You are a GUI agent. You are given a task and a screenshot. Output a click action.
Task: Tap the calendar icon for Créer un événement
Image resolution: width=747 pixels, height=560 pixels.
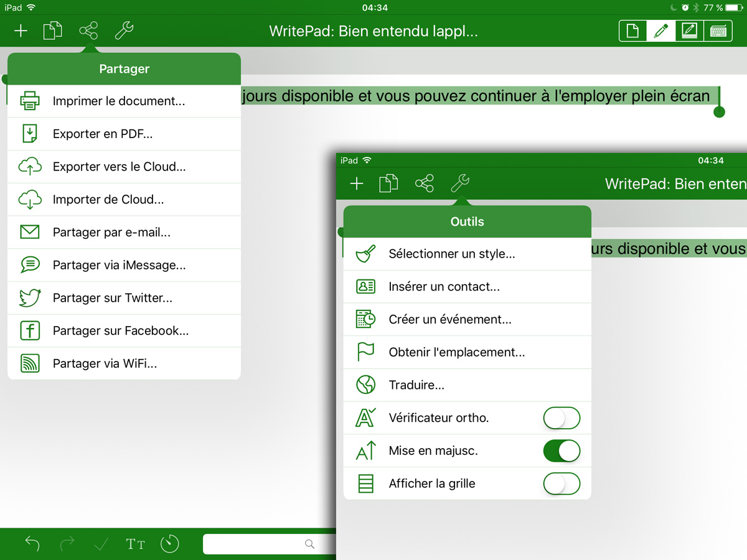365,319
